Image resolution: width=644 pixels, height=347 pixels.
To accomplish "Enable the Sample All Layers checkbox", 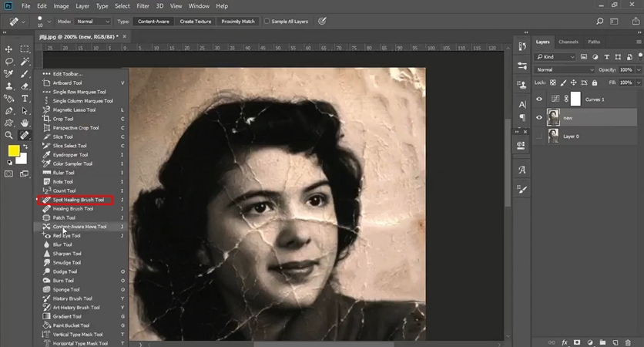I will [267, 22].
